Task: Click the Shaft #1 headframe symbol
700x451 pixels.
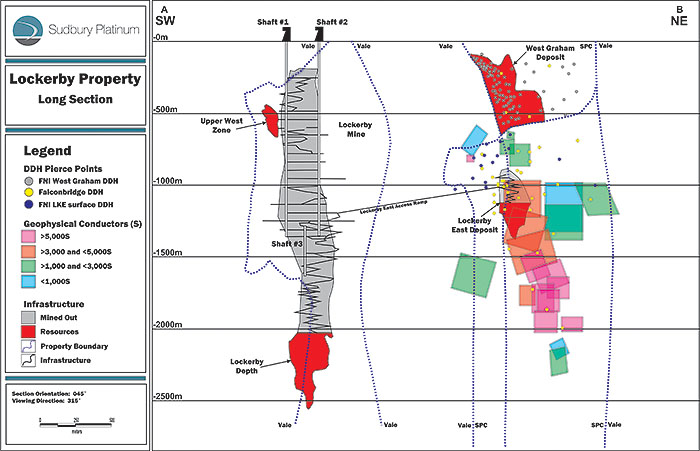Action: click(x=286, y=34)
